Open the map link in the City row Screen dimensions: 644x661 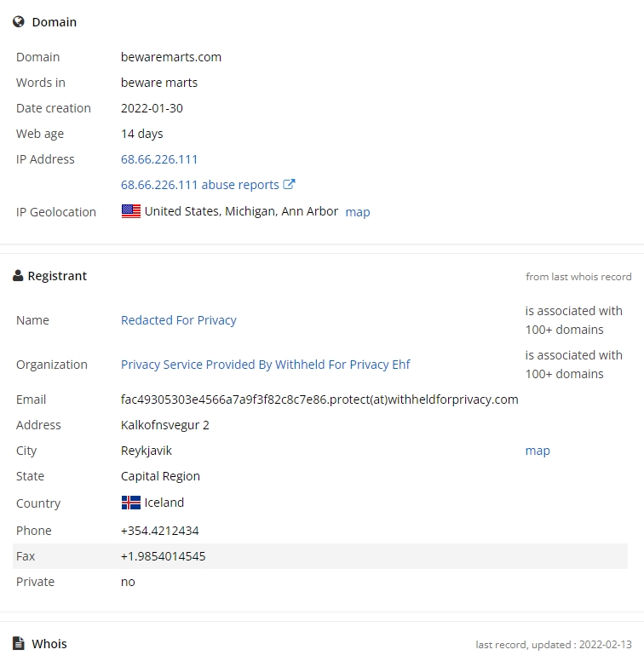tap(538, 451)
